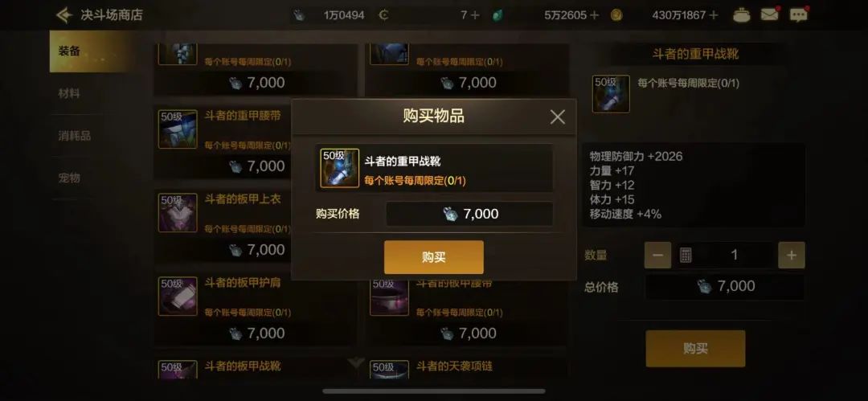This screenshot has width=868, height=401.
Task: Decrease quantity with the minus button
Action: point(657,256)
